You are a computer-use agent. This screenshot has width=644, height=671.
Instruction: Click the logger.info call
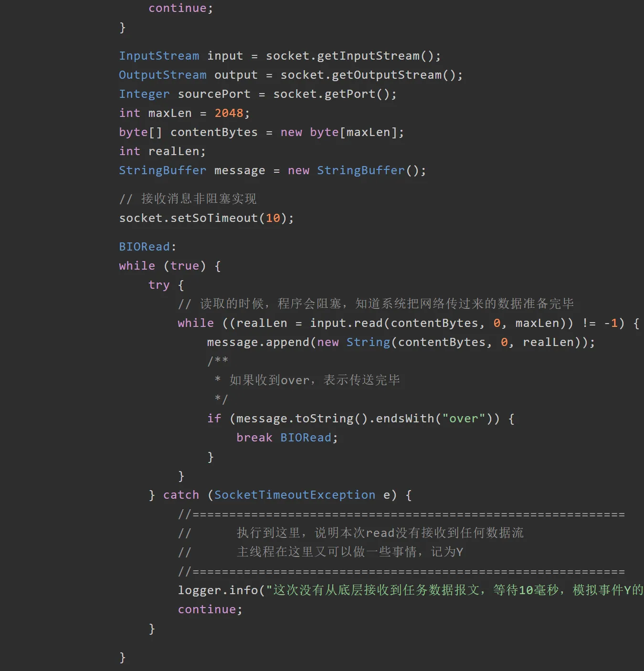pos(411,590)
